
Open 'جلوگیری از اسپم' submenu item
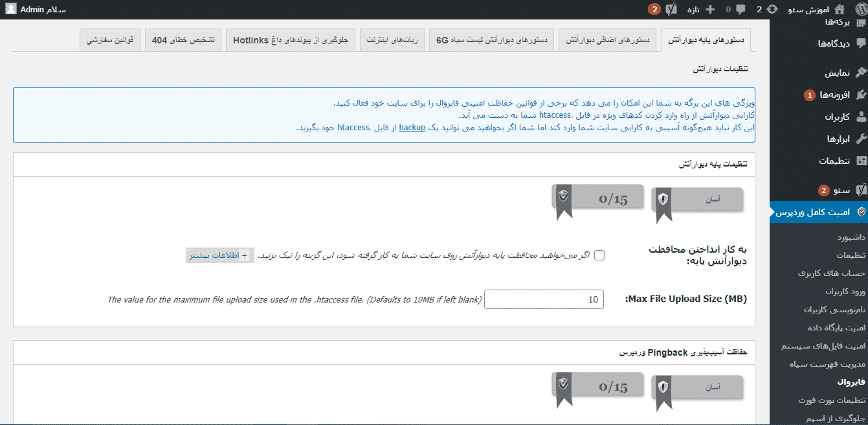pyautogui.click(x=836, y=418)
